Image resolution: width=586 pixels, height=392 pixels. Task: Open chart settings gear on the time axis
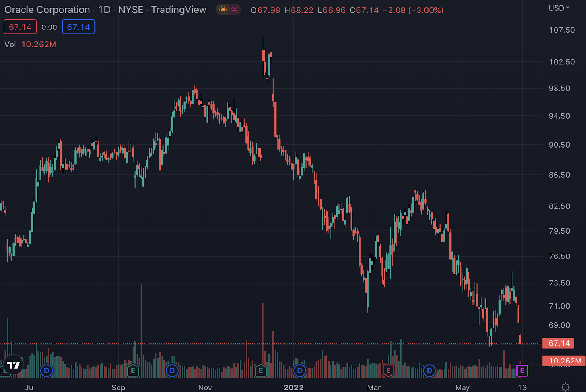click(x=565, y=387)
